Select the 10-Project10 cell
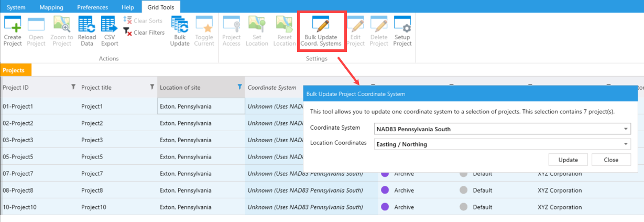Screen dimensions: 644x222 point(39,207)
